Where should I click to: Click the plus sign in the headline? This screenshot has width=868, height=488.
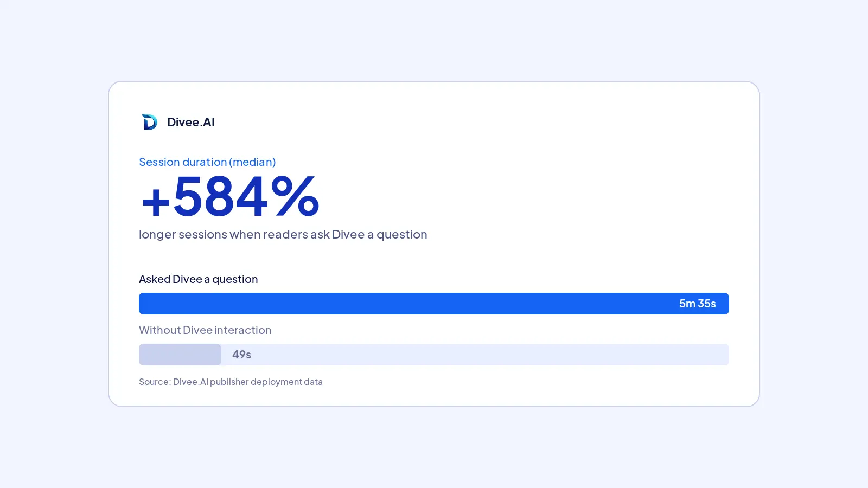(x=156, y=201)
